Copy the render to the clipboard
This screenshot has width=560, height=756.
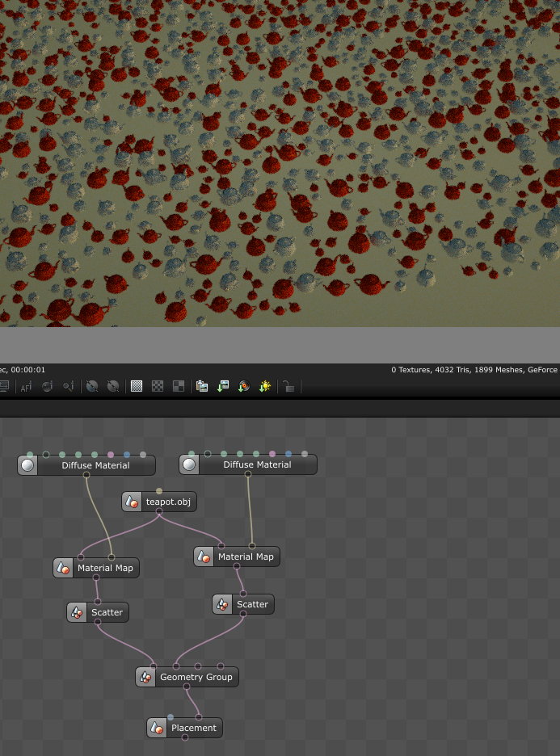coord(202,386)
